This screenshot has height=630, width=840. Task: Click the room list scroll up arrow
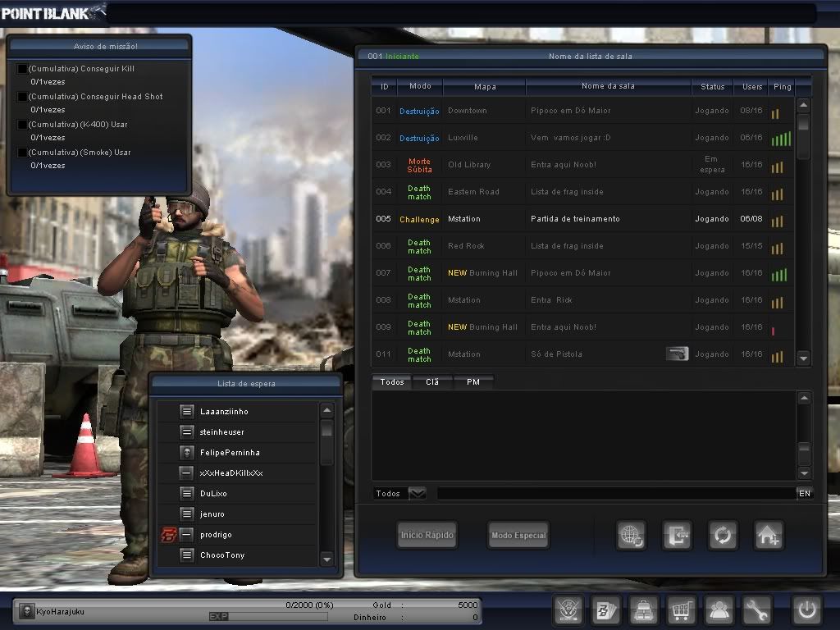[803, 105]
